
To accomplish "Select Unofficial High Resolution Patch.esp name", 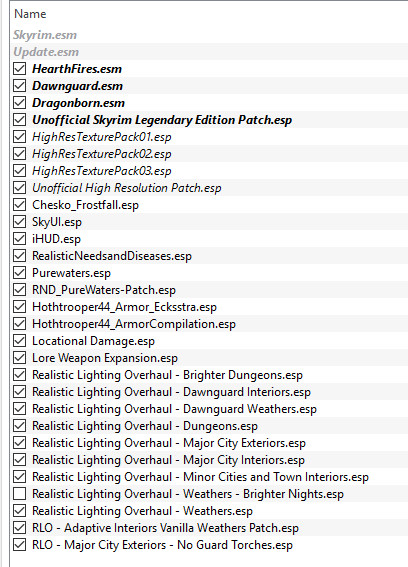I will 127,188.
